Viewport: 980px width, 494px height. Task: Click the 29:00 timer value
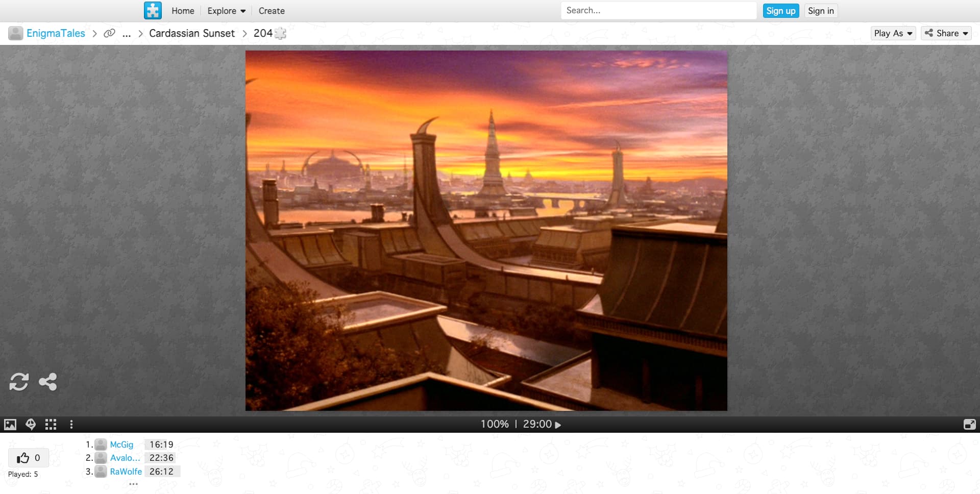[x=537, y=424]
